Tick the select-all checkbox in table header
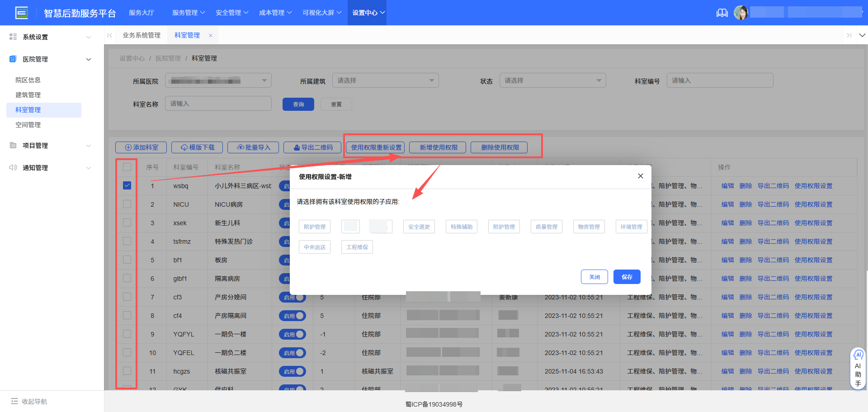The height and width of the screenshot is (412, 868). [127, 167]
